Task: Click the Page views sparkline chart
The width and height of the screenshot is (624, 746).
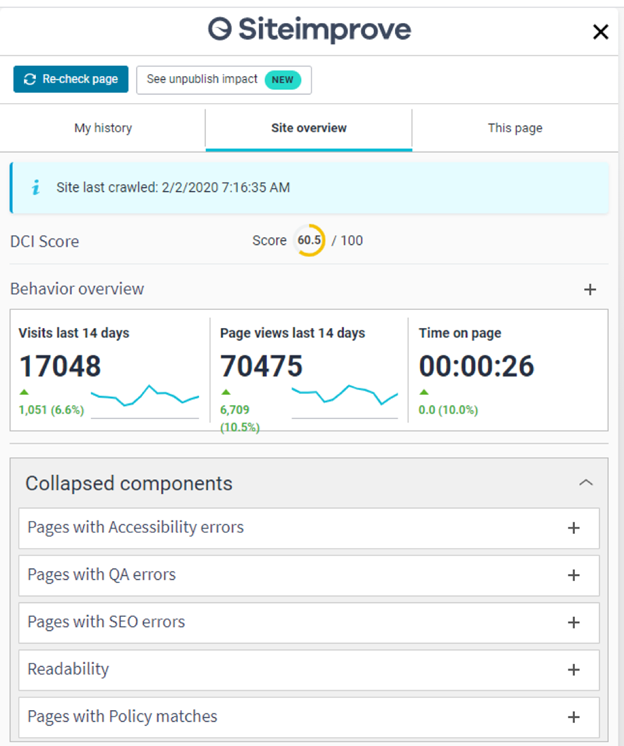Action: tap(345, 401)
